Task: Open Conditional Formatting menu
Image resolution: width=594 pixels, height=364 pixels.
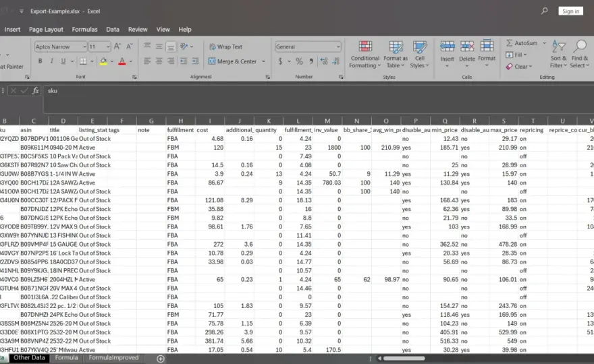Action: (364, 55)
